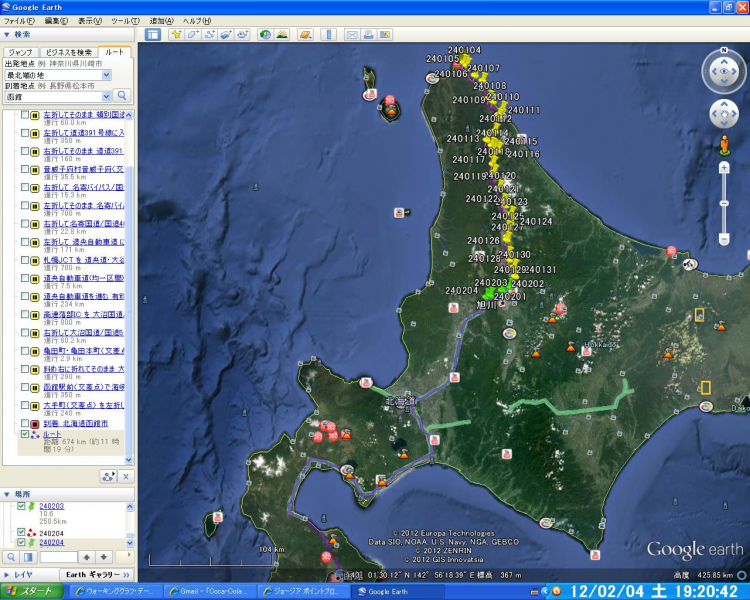
Task: Click the Places search text field
Action: [58, 557]
